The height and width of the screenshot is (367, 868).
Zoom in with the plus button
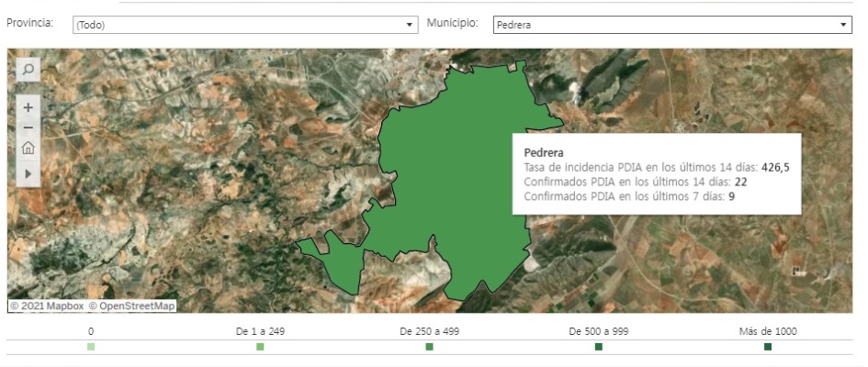pos(28,107)
